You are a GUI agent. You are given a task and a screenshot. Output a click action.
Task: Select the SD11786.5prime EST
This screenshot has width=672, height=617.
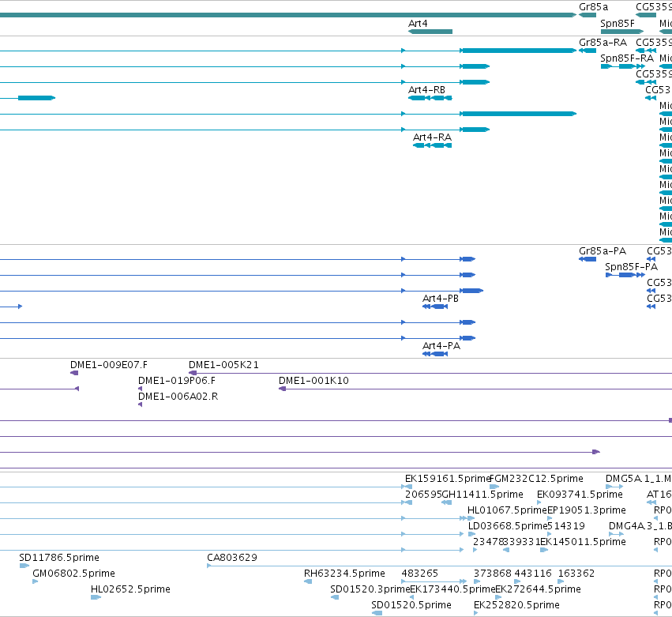24,566
